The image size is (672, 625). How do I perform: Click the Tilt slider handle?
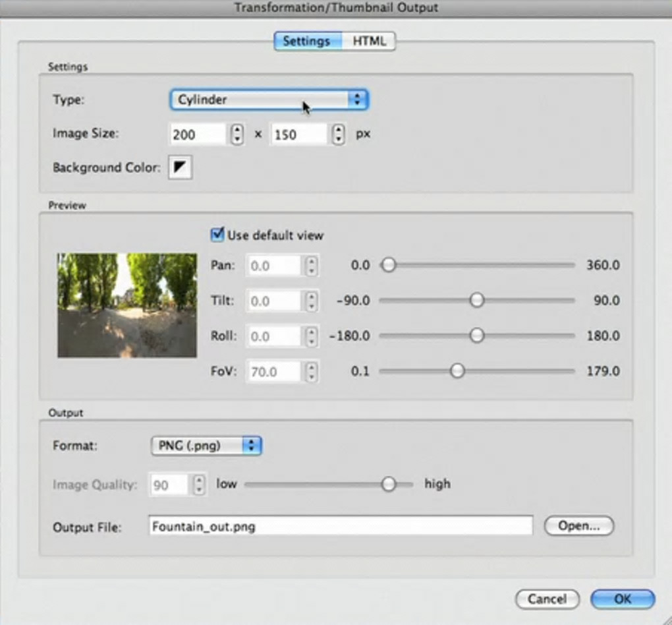click(476, 300)
